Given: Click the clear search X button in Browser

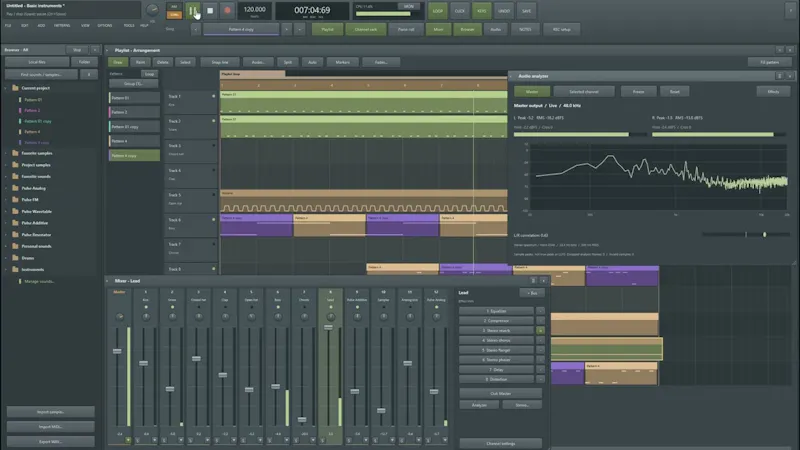Looking at the screenshot, I should [89, 74].
